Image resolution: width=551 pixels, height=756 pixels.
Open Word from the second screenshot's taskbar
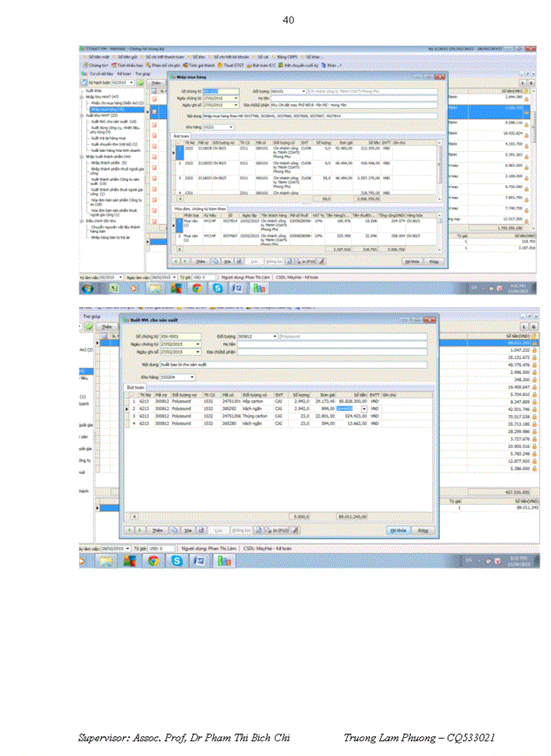(x=199, y=561)
